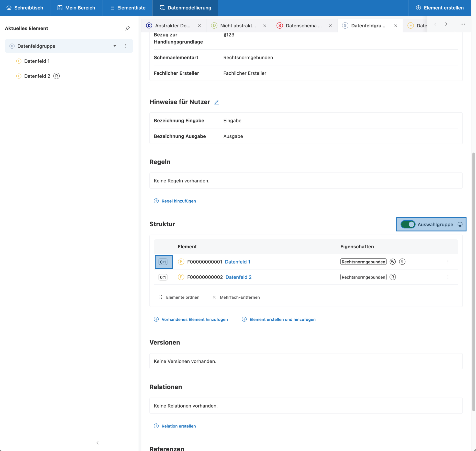
Task: Click the Auswahlgruppe info icon
Action: [x=460, y=224]
